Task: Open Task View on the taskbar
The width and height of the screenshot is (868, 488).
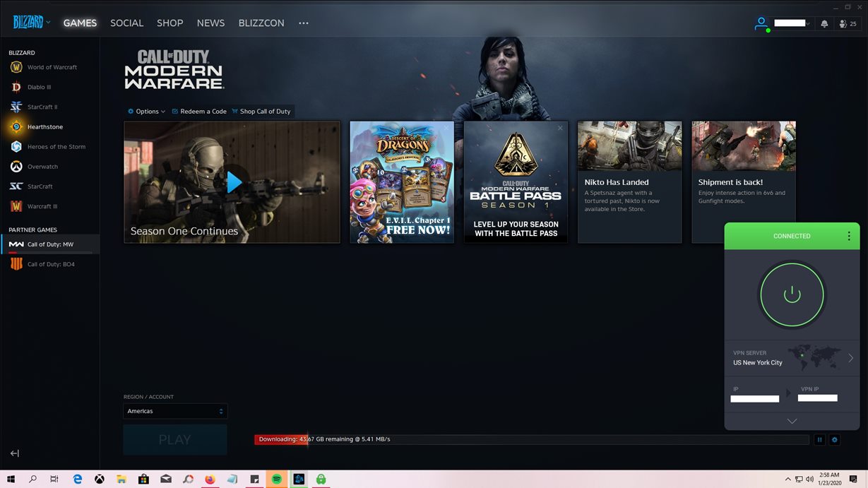Action: [54, 479]
